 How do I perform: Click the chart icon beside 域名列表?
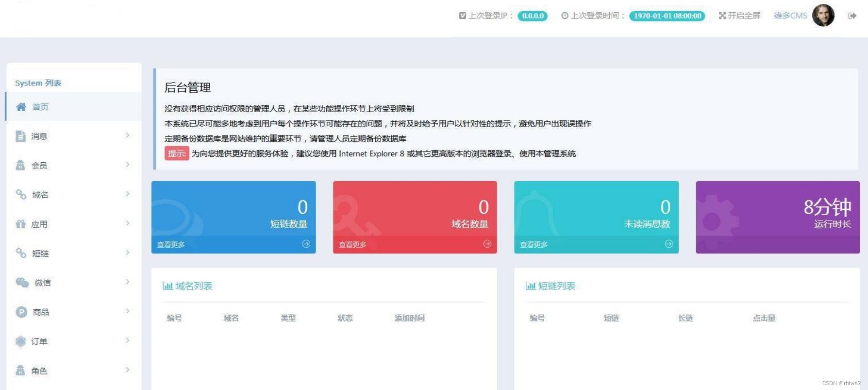(167, 286)
